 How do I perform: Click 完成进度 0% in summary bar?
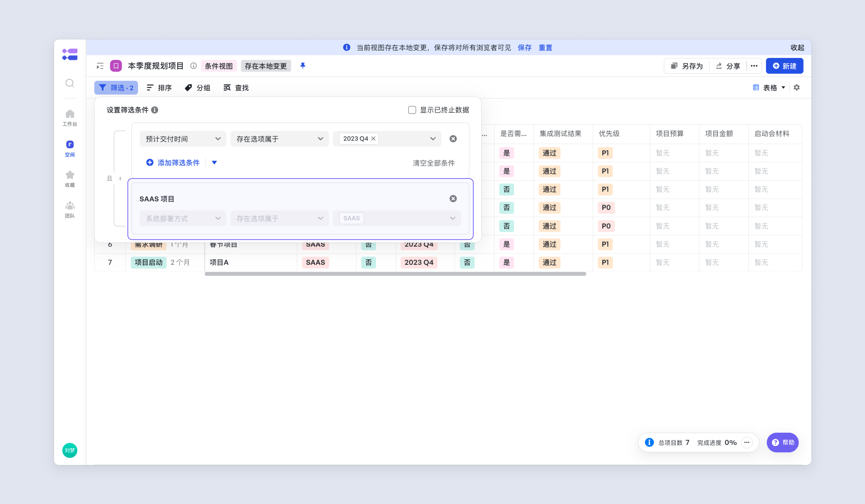coord(717,443)
